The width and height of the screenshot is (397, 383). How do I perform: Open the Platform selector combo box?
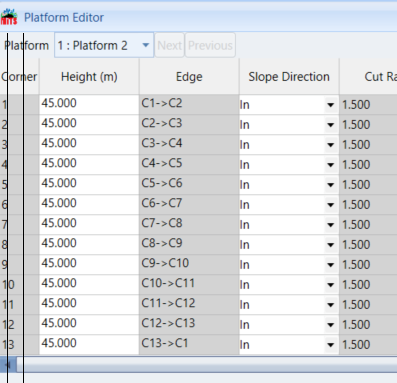[x=104, y=45]
